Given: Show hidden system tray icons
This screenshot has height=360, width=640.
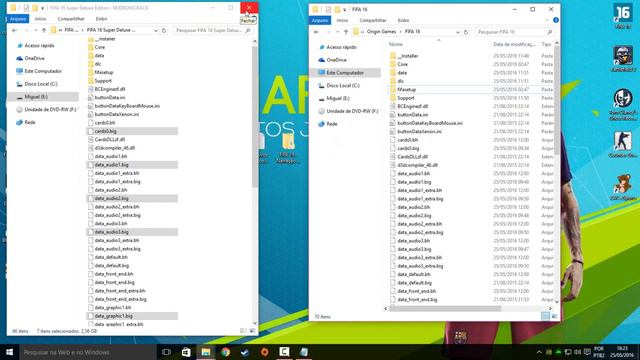Looking at the screenshot, I should (539, 352).
